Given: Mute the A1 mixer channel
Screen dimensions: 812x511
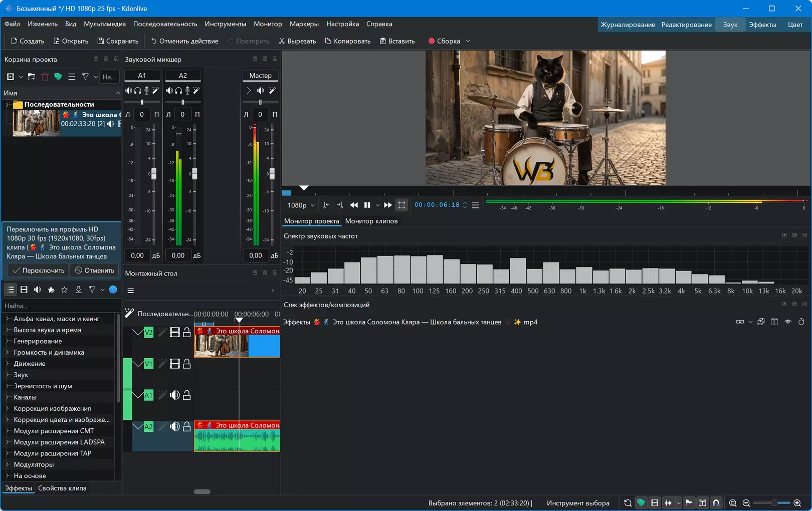Looking at the screenshot, I should coord(129,91).
